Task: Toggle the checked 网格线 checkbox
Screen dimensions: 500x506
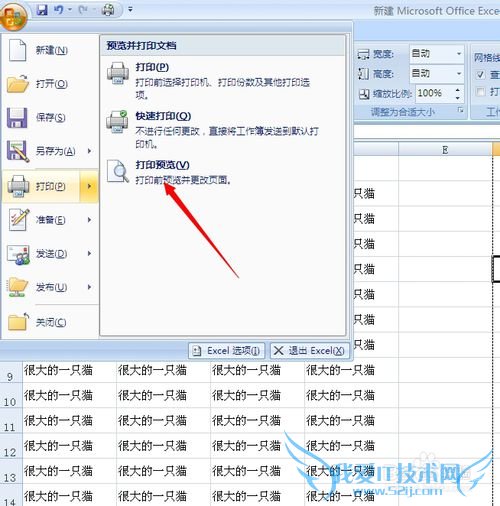Action: click(480, 74)
